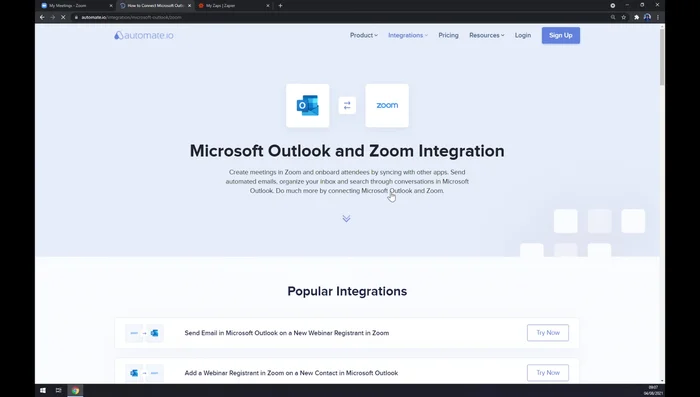Open the Chrome profile avatar

647,17
